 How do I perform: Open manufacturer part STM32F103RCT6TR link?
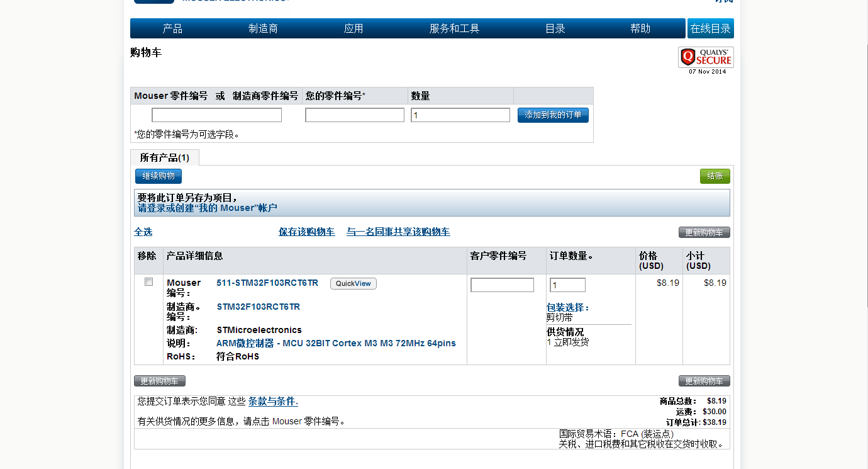tap(259, 307)
